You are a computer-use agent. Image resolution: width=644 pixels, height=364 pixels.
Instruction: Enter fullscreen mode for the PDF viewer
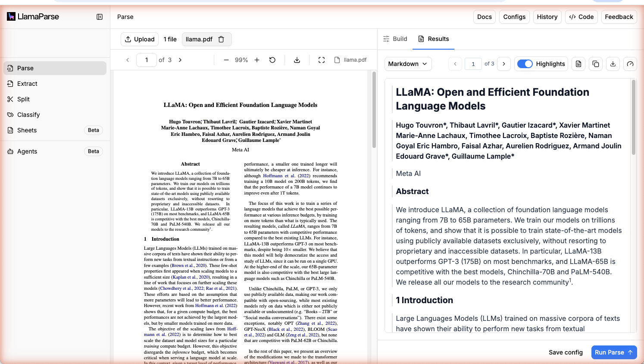(x=321, y=60)
